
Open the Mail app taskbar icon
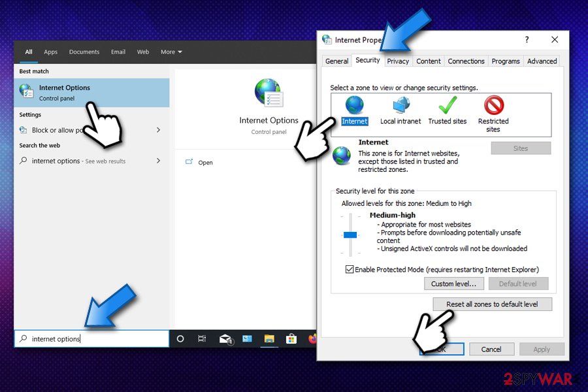pos(226,339)
